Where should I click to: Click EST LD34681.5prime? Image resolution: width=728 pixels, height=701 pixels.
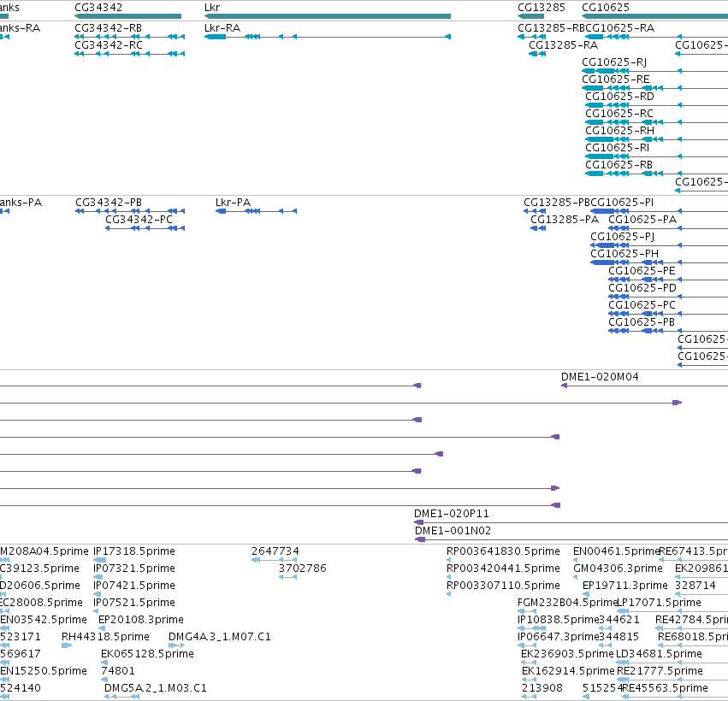659,655
